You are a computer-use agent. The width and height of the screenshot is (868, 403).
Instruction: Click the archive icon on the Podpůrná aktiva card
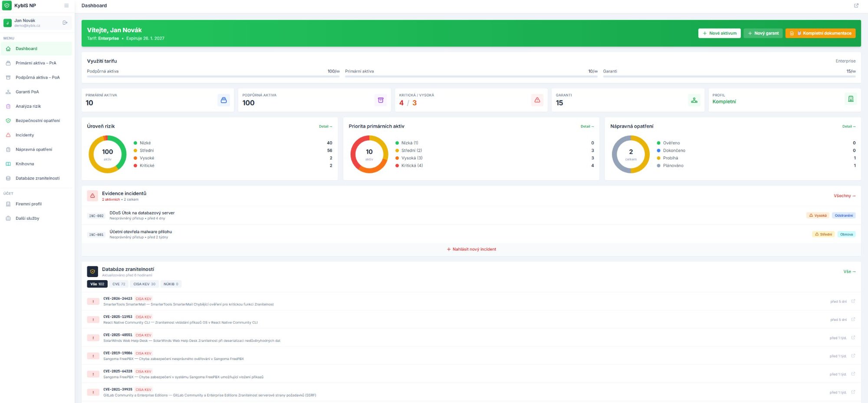(x=381, y=100)
